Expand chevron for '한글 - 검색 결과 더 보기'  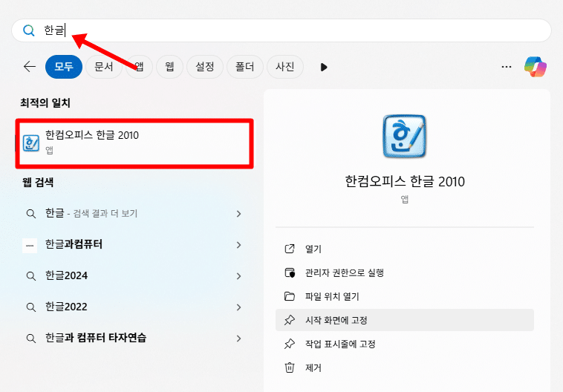pos(238,214)
